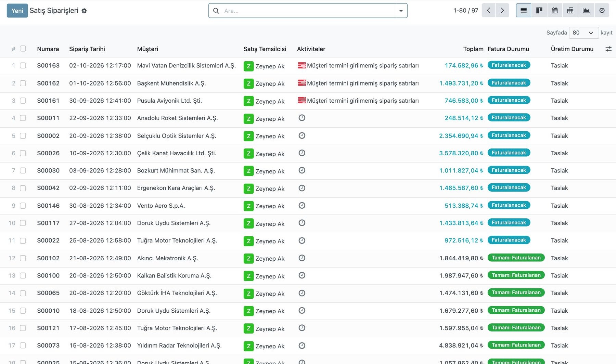The width and height of the screenshot is (616, 364).
Task: Click activity clock icon for S00011
Action: [x=302, y=118]
